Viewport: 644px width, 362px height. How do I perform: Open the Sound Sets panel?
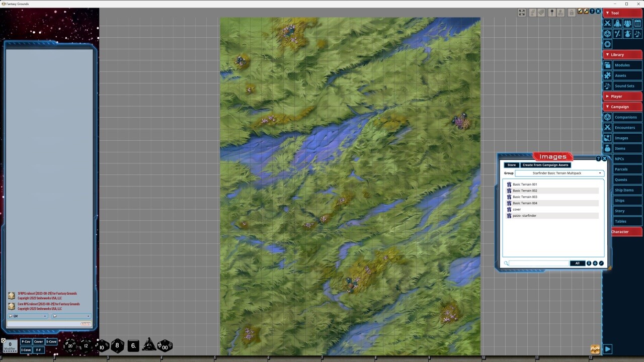coord(624,85)
